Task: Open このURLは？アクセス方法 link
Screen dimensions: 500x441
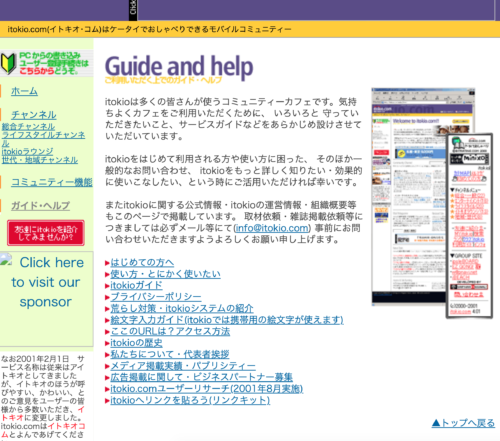Action: coord(170,331)
